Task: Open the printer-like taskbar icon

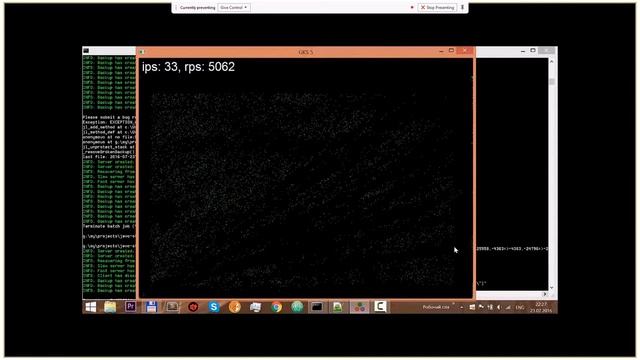Action: [x=256, y=307]
